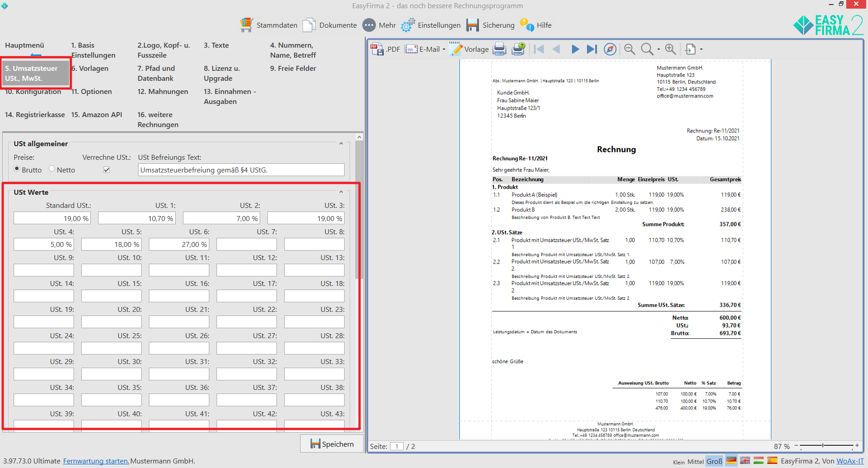This screenshot has height=468, width=868.
Task: Click the settings panel scrollbar thumb
Action: (x=359, y=210)
